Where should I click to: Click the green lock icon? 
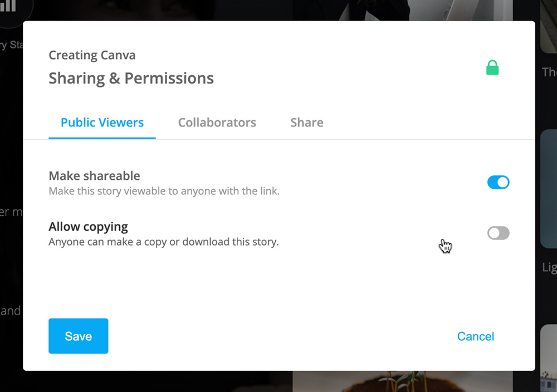[x=492, y=67]
